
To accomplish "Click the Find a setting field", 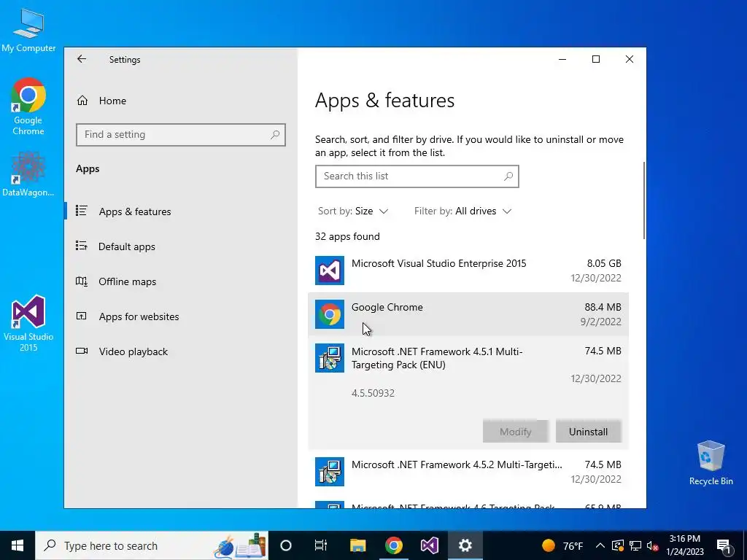I will (181, 135).
